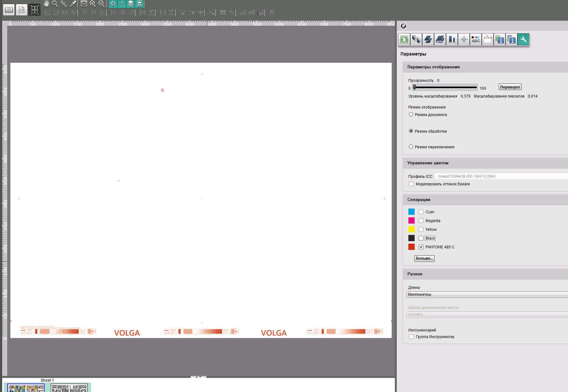
Task: Click the trash delete icon in toolbar
Action: point(272,12)
